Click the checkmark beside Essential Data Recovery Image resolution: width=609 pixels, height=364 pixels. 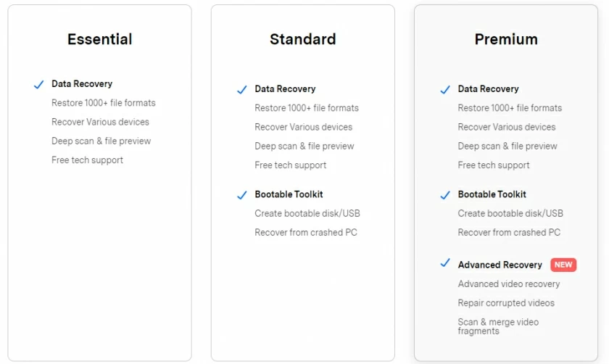pos(39,85)
